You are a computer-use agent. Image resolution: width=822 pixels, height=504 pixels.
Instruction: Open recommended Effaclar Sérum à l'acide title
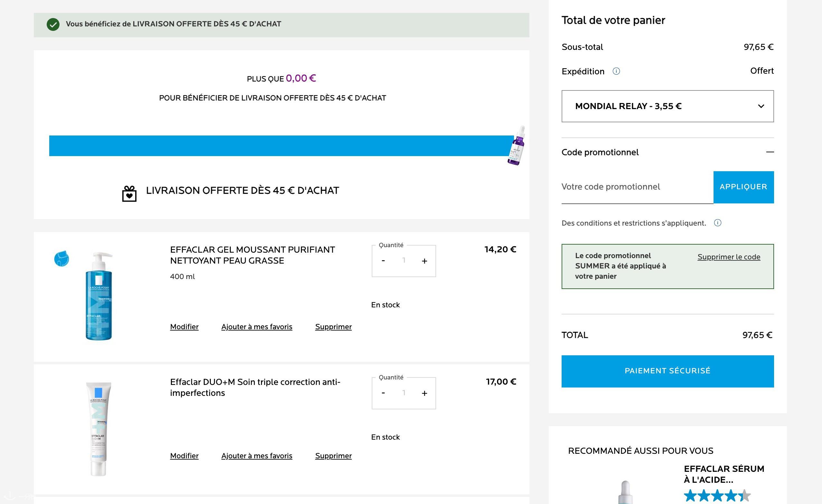click(x=724, y=474)
